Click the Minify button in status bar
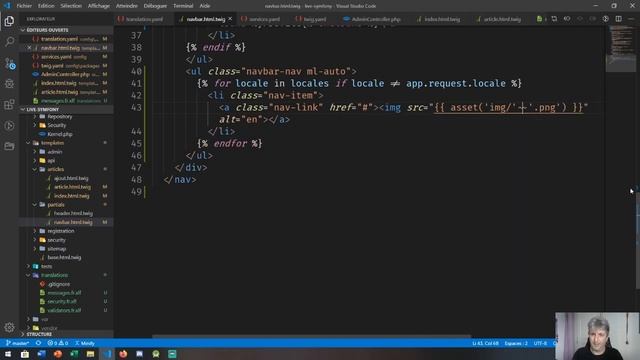The width and height of the screenshot is (640, 360). 85,343
